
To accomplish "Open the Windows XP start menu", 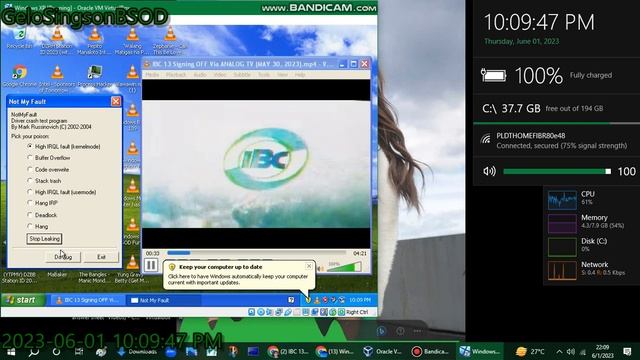I will point(22,300).
